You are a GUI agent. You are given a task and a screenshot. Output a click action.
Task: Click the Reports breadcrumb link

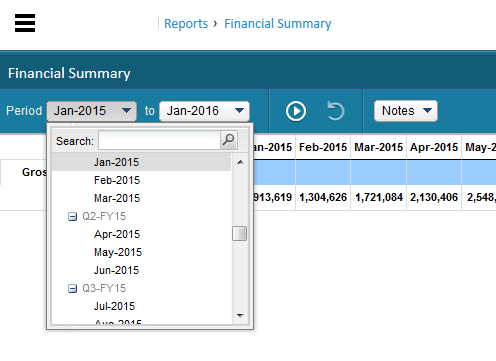tap(186, 24)
